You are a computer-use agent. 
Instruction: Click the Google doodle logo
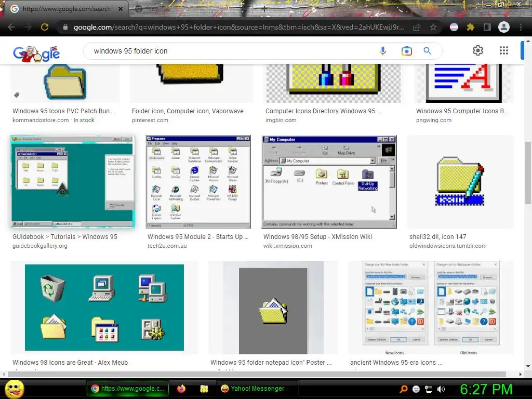pos(36,54)
